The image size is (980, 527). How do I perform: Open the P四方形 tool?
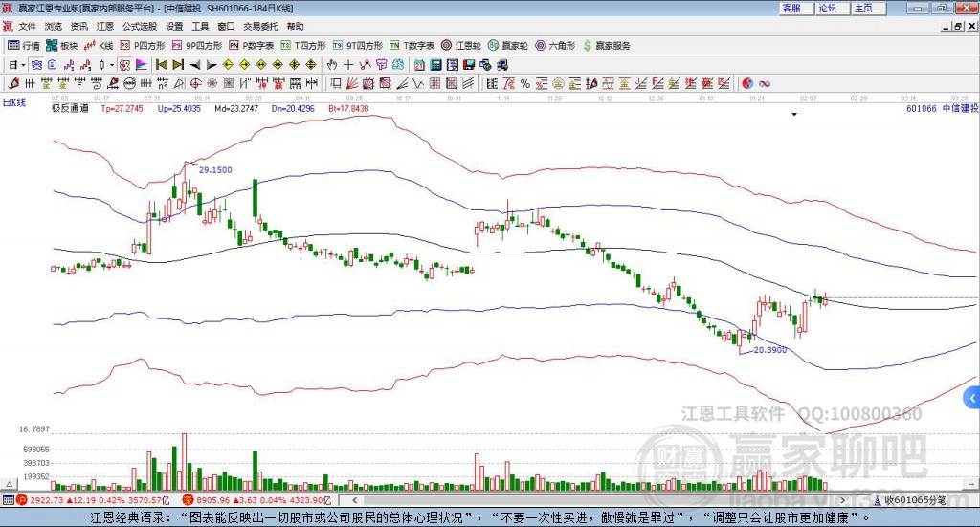click(x=143, y=46)
